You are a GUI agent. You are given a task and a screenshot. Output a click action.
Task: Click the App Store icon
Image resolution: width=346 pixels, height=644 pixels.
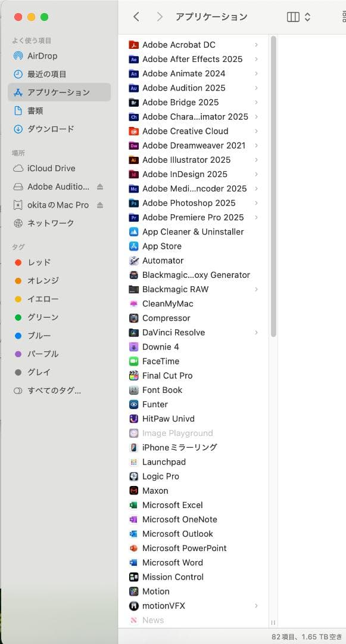(133, 246)
